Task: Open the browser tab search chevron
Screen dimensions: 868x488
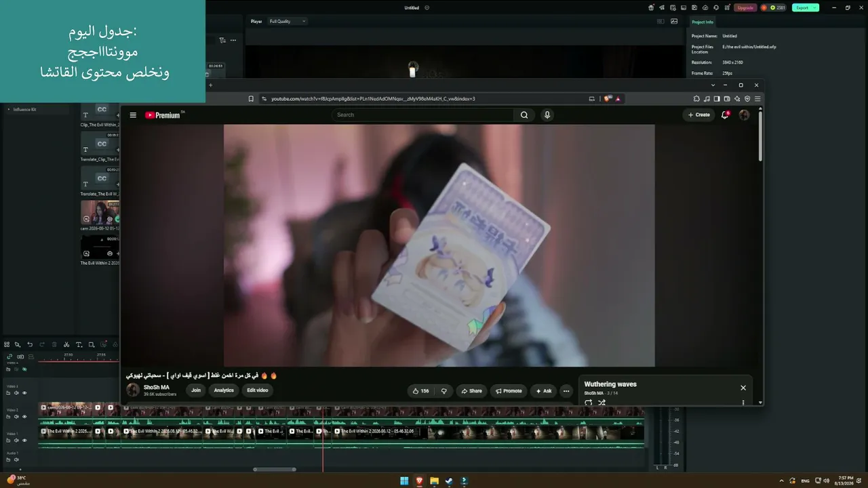Action: click(x=713, y=85)
